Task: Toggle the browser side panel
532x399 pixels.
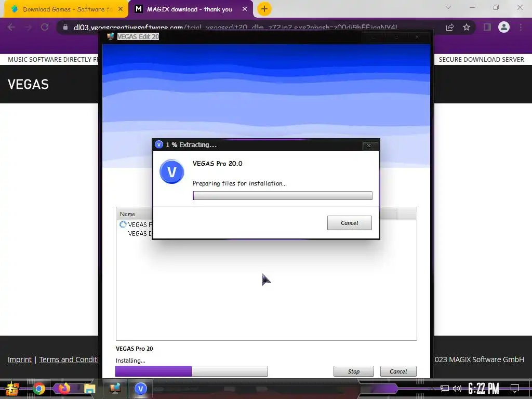Action: coord(487,27)
